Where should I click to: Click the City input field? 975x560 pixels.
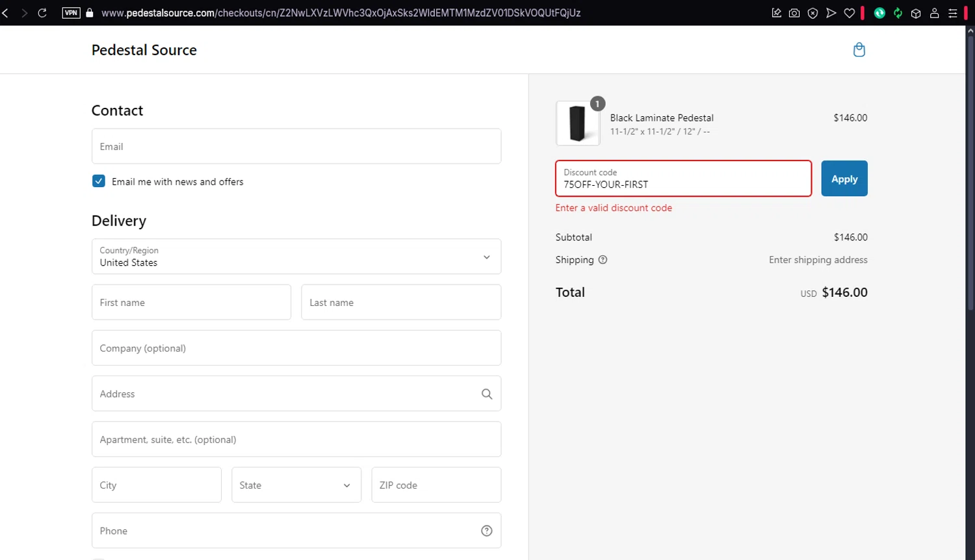pyautogui.click(x=157, y=485)
